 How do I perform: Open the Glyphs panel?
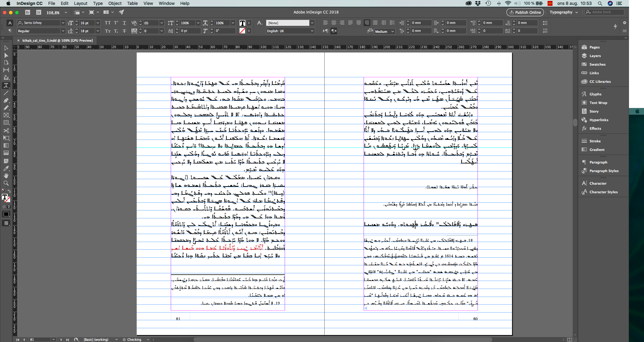pos(595,94)
